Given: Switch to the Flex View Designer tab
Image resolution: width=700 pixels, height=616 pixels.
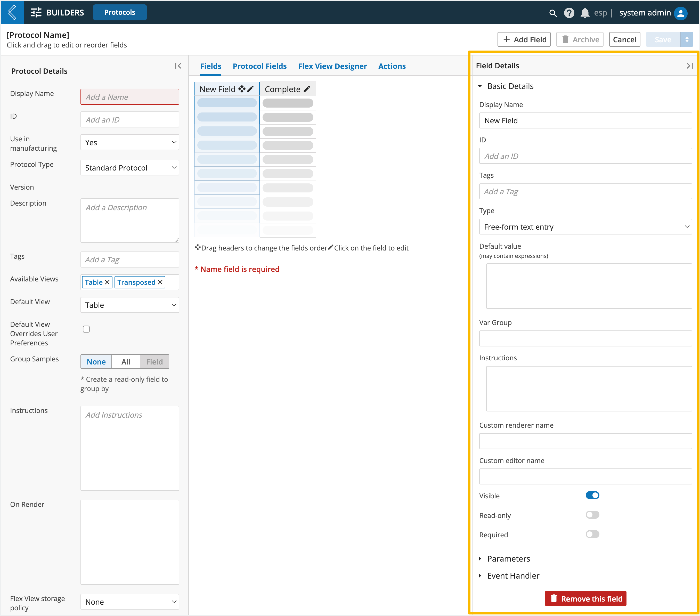Looking at the screenshot, I should [x=332, y=66].
